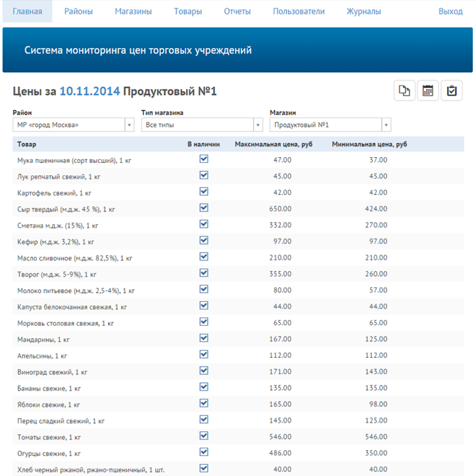
Task: Toggle availability checkbox for Кефир
Action: tap(204, 240)
